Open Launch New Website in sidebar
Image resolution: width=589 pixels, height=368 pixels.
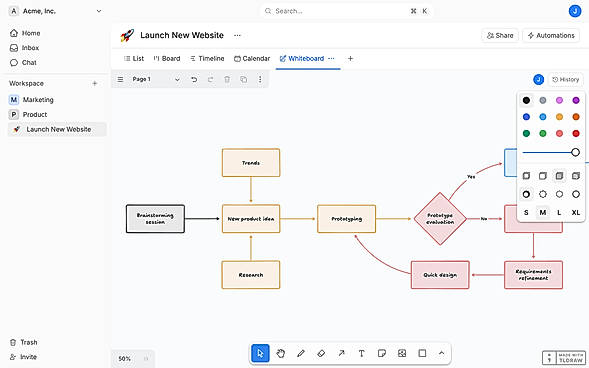[57, 129]
